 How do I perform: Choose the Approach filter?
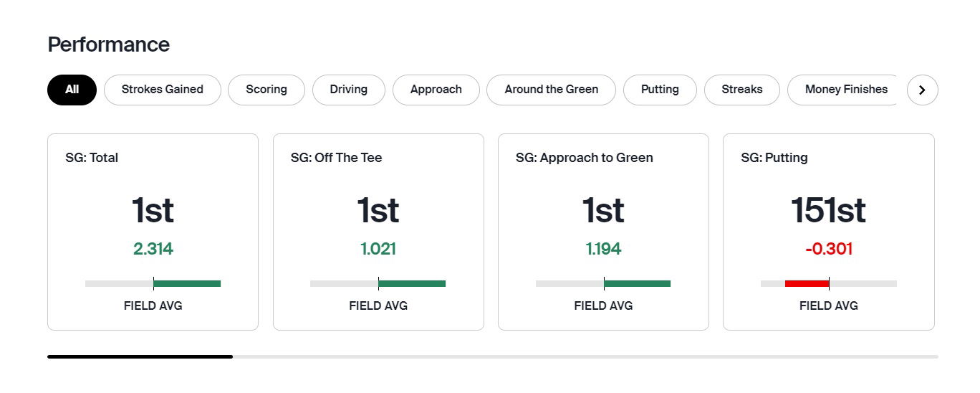point(436,90)
